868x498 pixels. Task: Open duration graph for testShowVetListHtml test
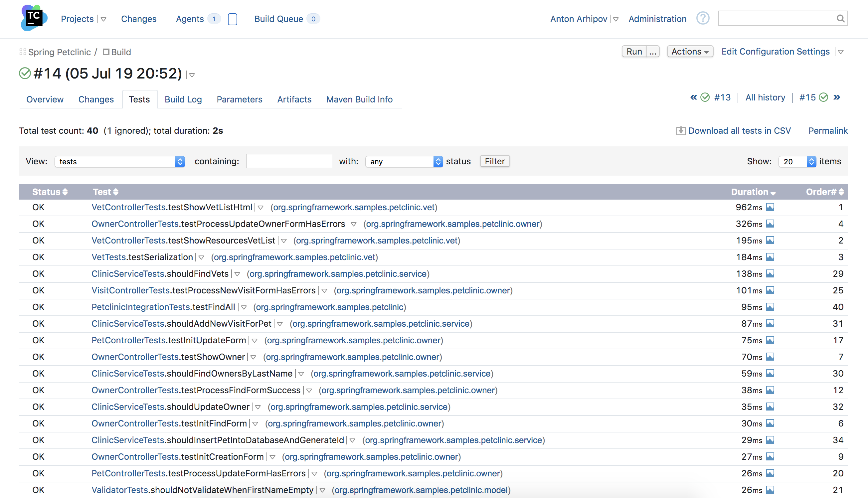(x=770, y=207)
